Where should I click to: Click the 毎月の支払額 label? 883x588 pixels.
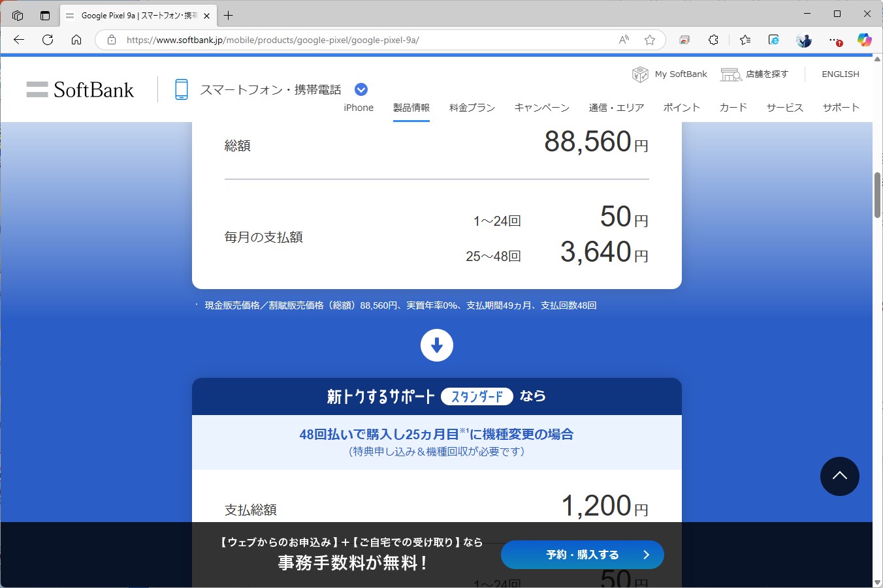264,237
